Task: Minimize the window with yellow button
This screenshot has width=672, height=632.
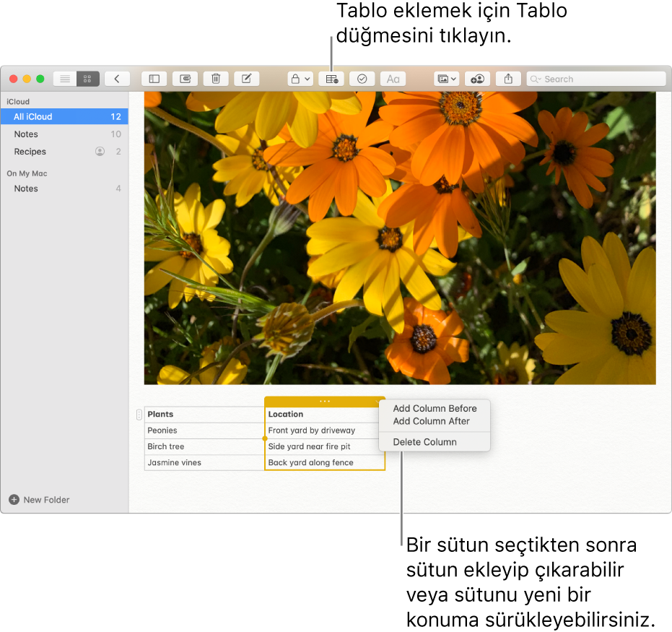Action: pos(27,79)
